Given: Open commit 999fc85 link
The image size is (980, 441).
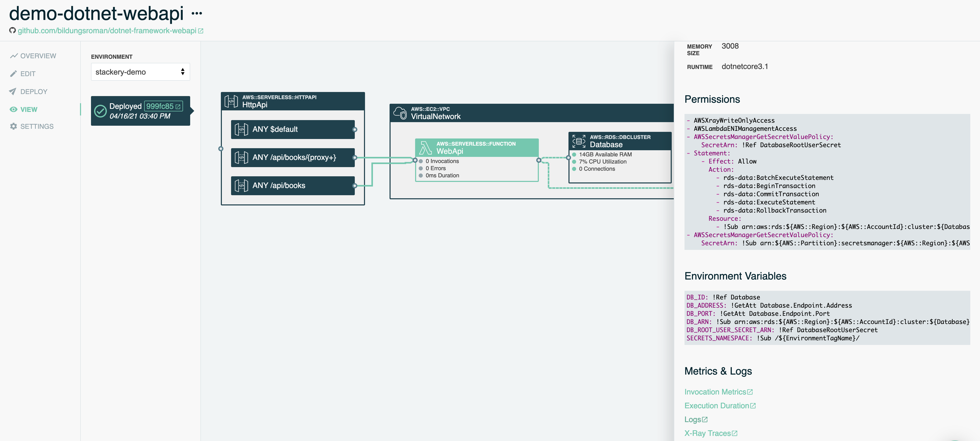Looking at the screenshot, I should click(x=163, y=107).
